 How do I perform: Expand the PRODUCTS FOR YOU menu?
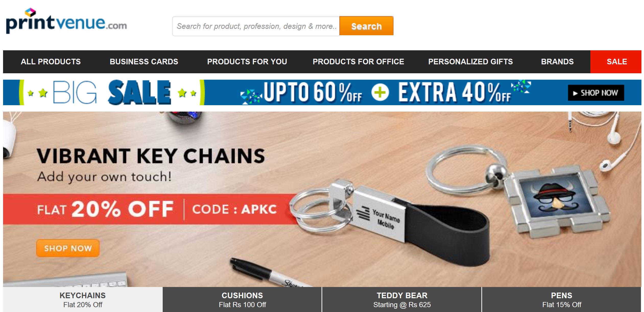tap(247, 62)
